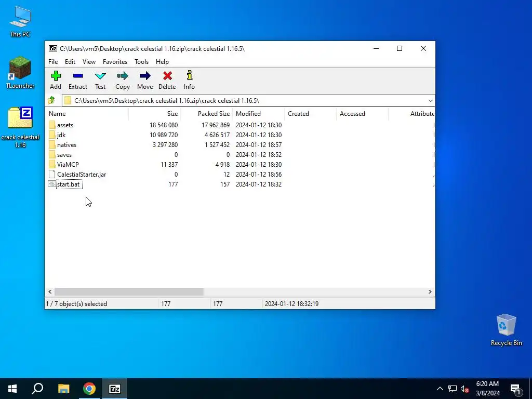The image size is (532, 399).
Task: Click status bar selection count text
Action: 76,303
